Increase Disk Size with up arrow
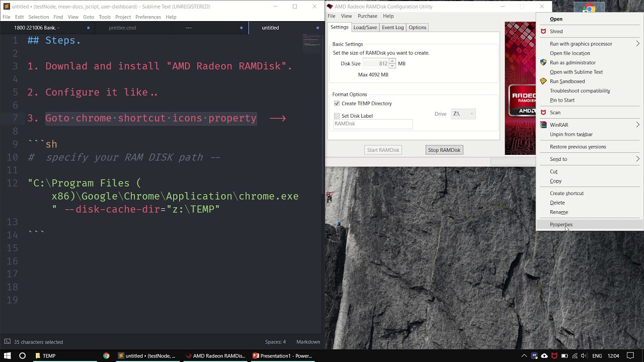This screenshot has height=362, width=644. 392,61
